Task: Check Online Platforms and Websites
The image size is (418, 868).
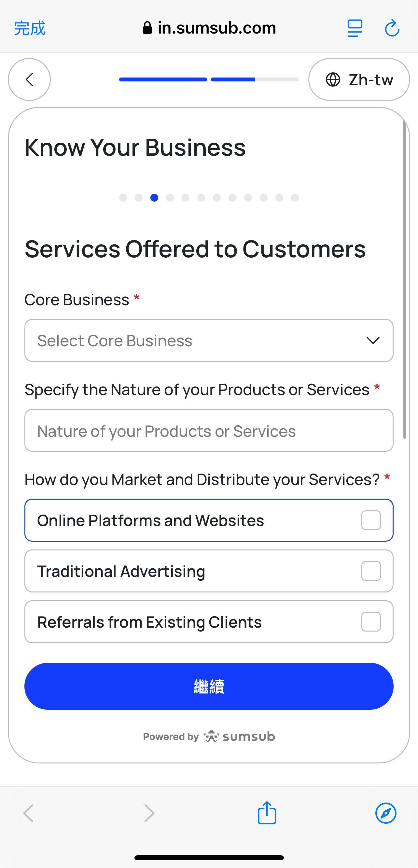Action: [371, 520]
